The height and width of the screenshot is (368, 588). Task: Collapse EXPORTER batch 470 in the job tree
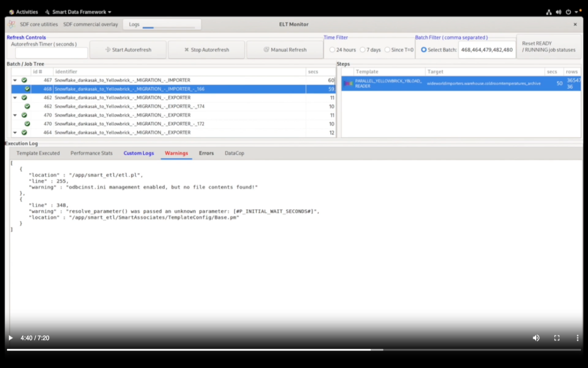pyautogui.click(x=15, y=115)
